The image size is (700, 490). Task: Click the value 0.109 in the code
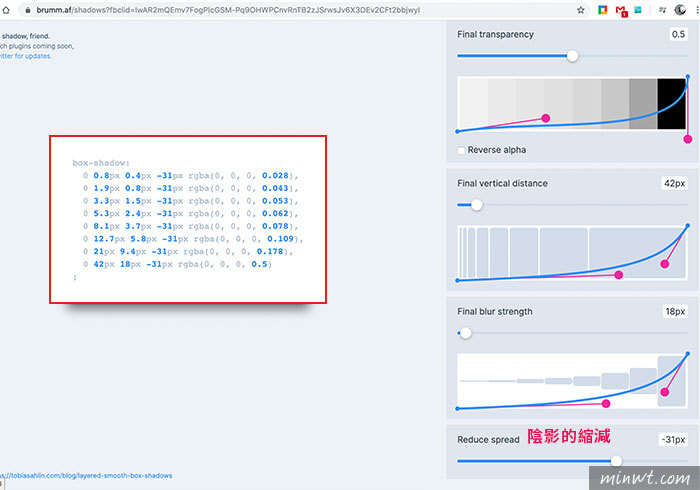(x=280, y=239)
